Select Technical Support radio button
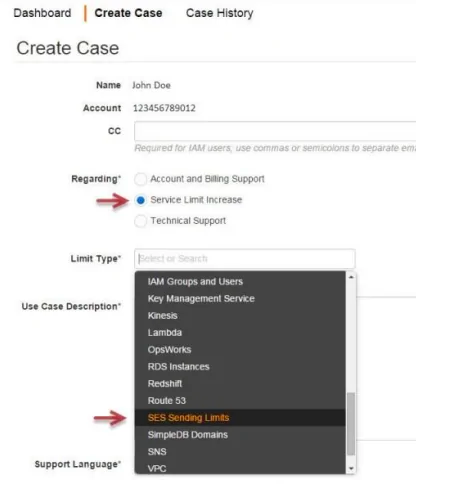Viewport: 468px width, 484px height. pos(140,221)
